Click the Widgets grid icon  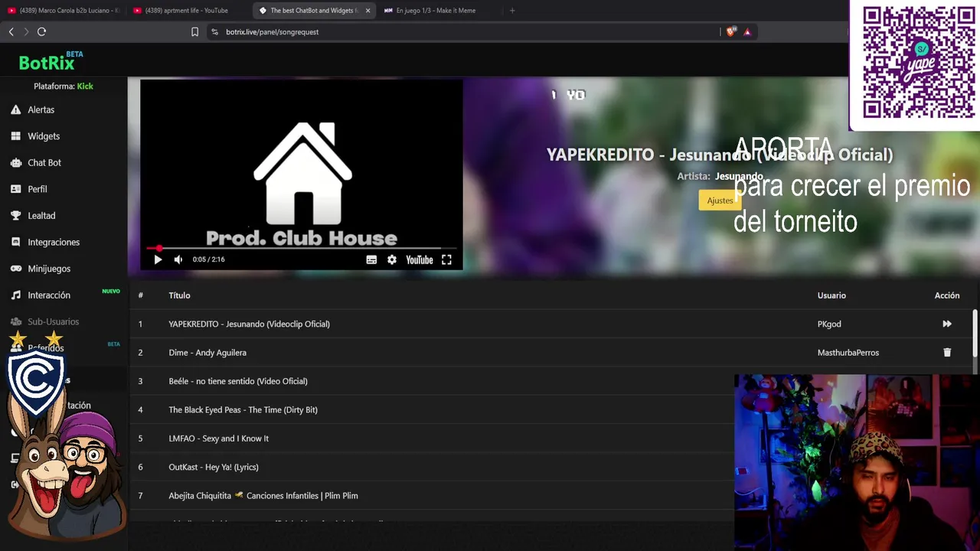point(15,136)
